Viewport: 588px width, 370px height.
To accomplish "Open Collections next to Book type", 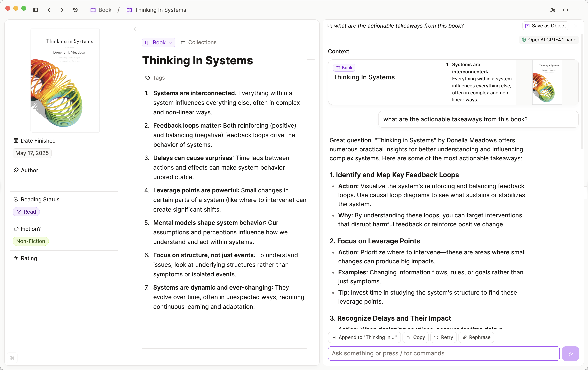I will coord(198,42).
